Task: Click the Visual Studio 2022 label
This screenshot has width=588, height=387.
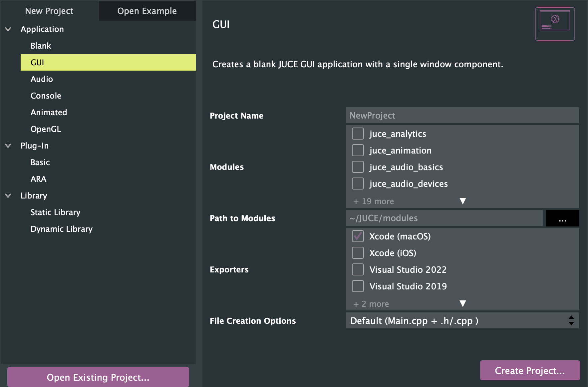Action: tap(408, 269)
